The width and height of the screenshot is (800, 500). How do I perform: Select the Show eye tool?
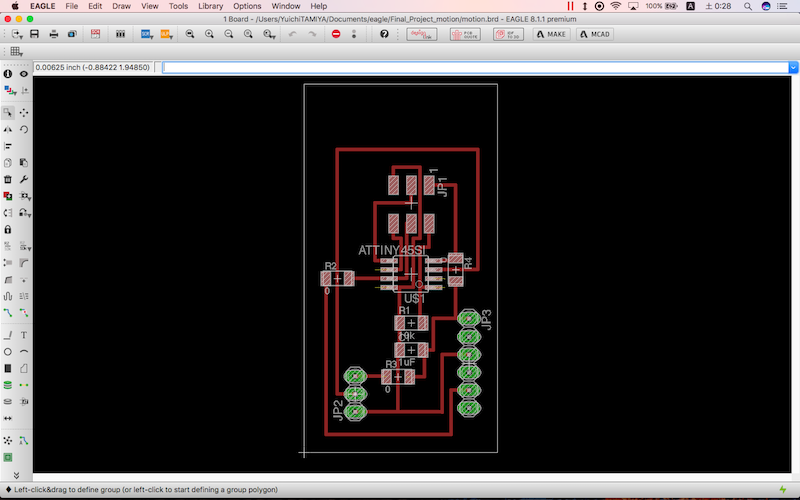pyautogui.click(x=24, y=74)
